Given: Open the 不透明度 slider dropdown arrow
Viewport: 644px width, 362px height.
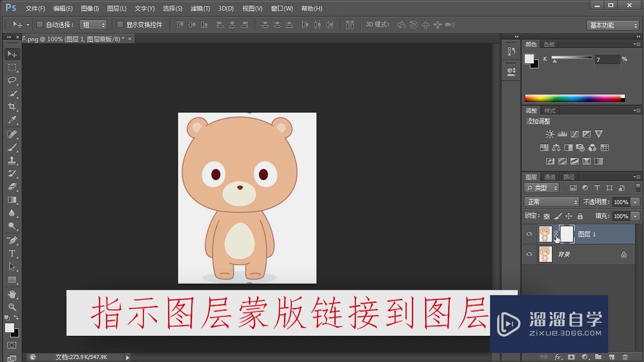Looking at the screenshot, I should click(x=635, y=202).
